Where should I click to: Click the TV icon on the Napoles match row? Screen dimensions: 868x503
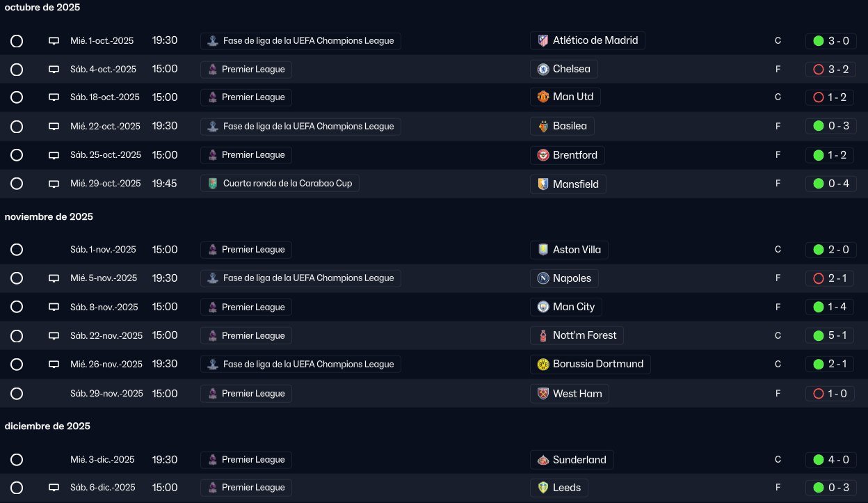(x=54, y=278)
